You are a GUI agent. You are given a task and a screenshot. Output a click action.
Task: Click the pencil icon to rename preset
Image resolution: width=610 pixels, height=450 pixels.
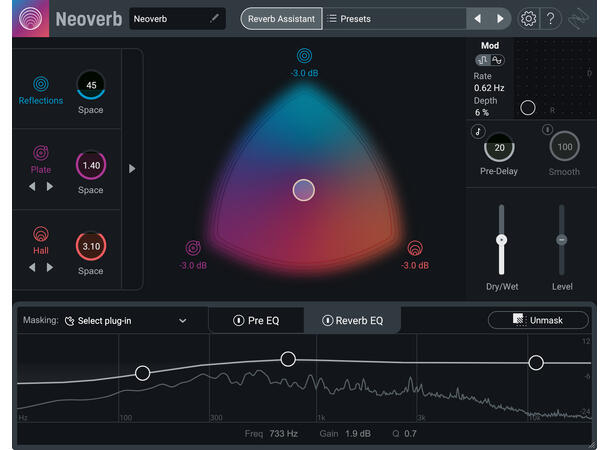point(214,18)
